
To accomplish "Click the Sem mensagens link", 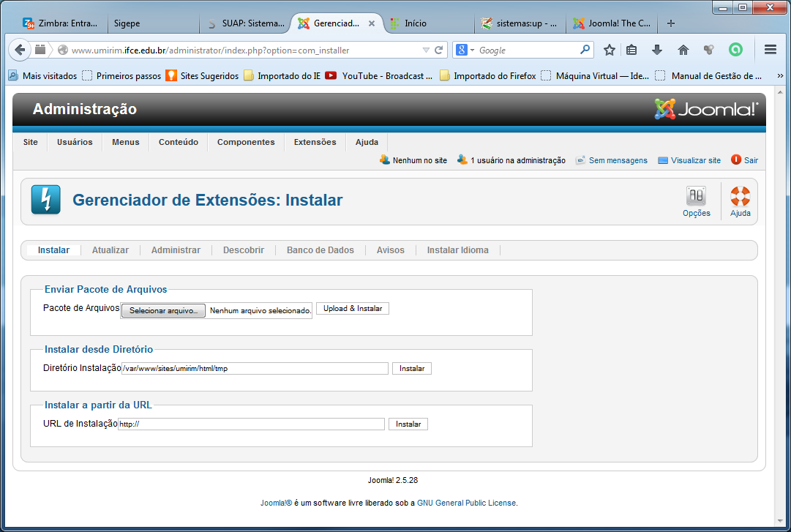I will [618, 160].
